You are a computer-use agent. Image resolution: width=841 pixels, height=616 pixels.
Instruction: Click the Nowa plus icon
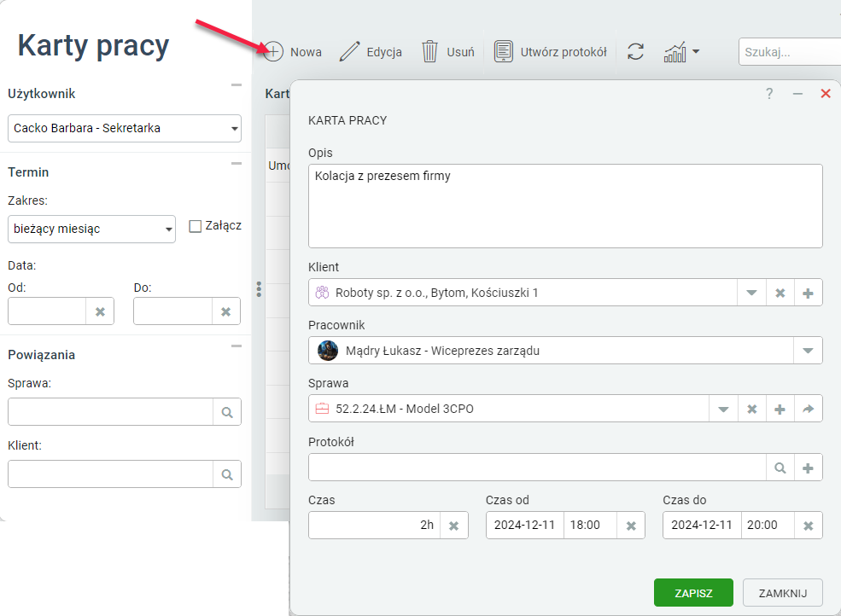(x=273, y=52)
